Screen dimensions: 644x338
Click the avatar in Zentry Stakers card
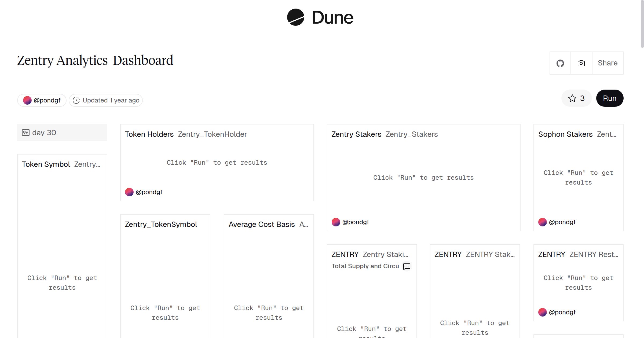point(336,222)
